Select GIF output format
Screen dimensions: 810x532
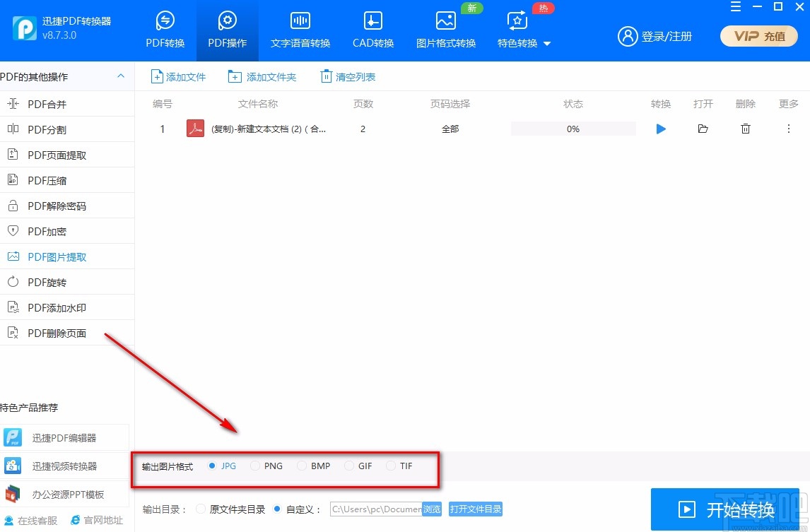tap(358, 466)
